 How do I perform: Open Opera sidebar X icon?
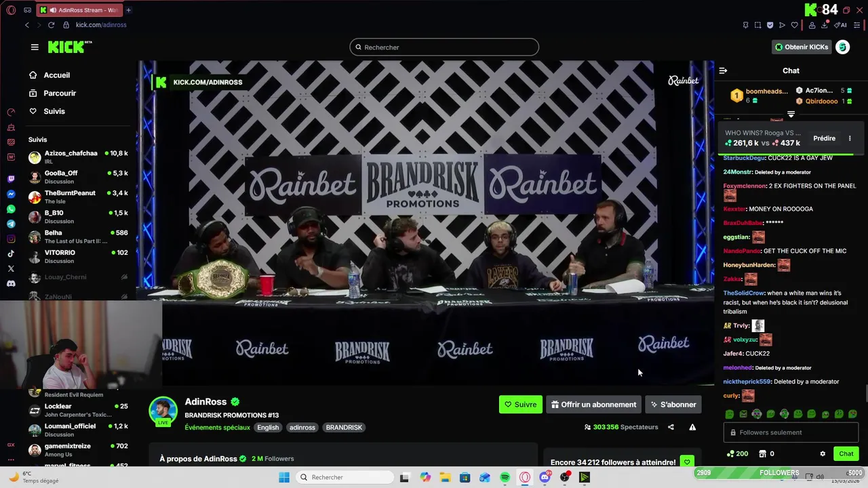coord(11,268)
